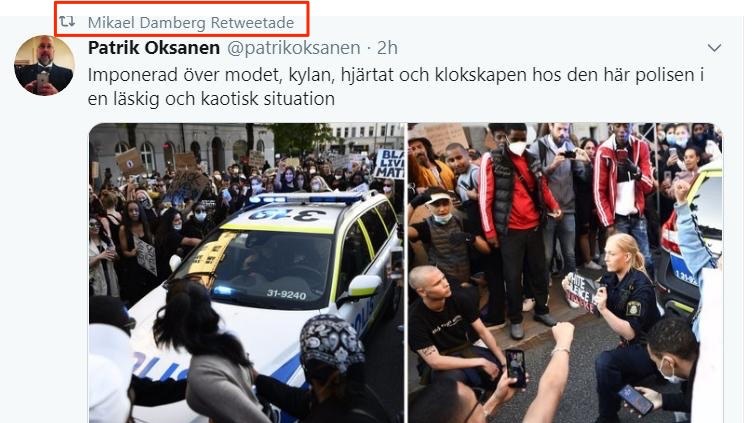Click the tweet line ending with kaotisk situation
The width and height of the screenshot is (752, 423).
tap(211, 99)
